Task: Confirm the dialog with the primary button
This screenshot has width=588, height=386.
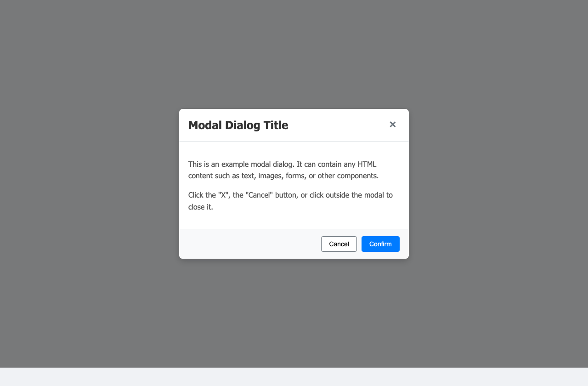Action: (380, 244)
